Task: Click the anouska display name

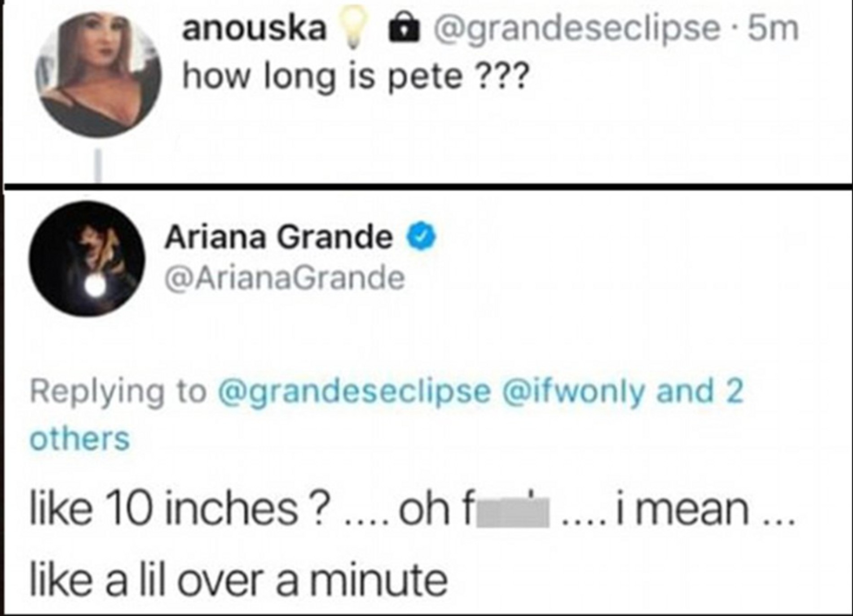Action: [x=254, y=29]
